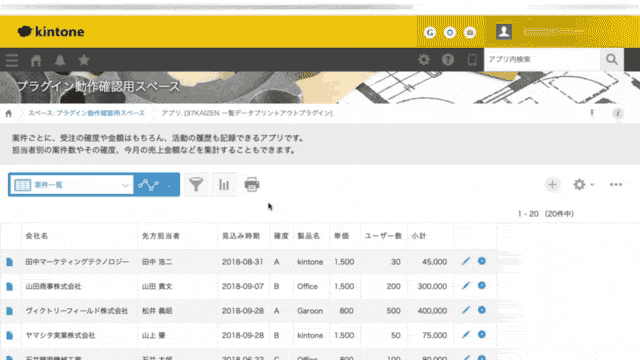Click the 1 - 20 (20件中) record count

tap(546, 214)
